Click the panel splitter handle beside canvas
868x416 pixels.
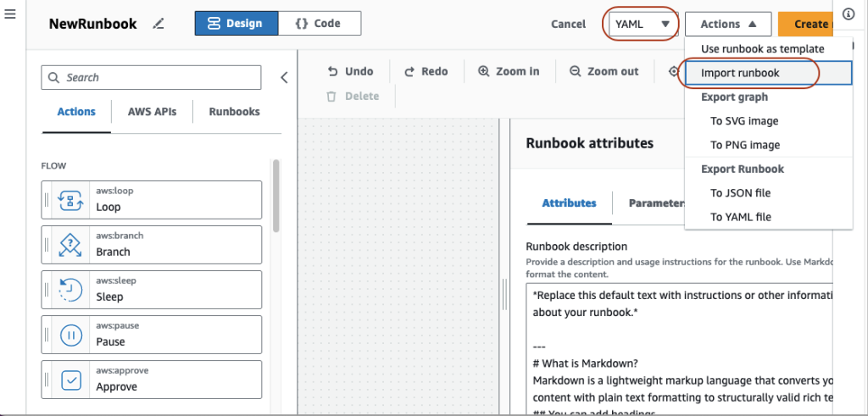(x=504, y=294)
